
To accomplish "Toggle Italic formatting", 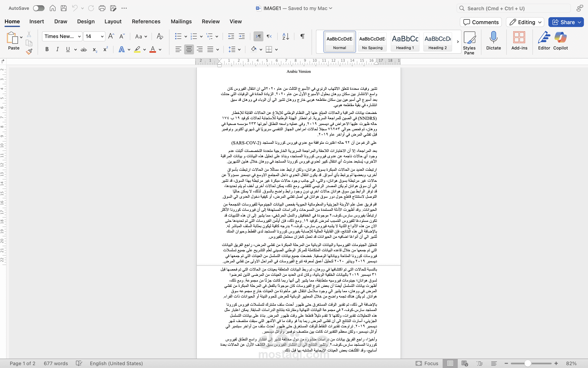I will [58, 49].
